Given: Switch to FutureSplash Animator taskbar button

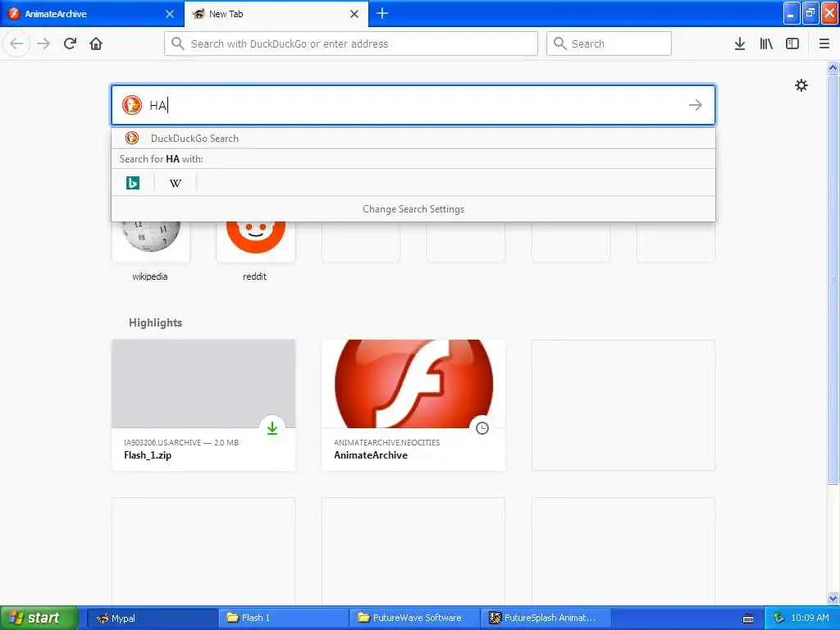Looking at the screenshot, I should (546, 618).
